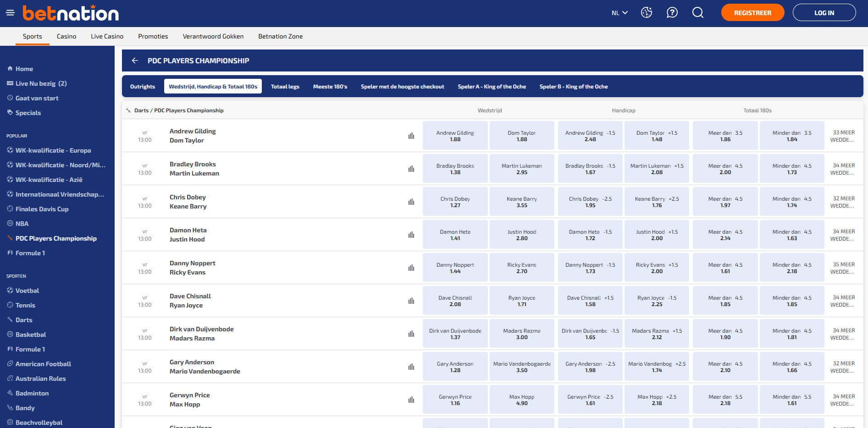The image size is (868, 428).
Task: Switch to the Casino tab
Action: coord(66,36)
